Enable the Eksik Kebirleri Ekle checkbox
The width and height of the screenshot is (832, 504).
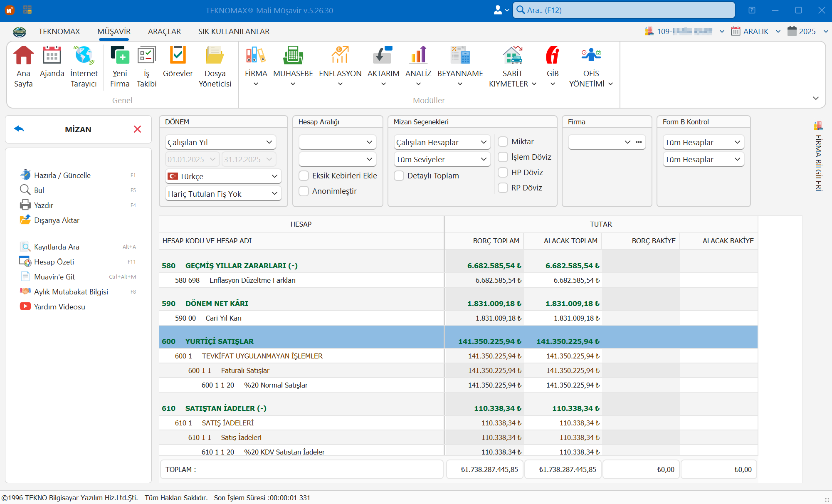[x=304, y=176]
